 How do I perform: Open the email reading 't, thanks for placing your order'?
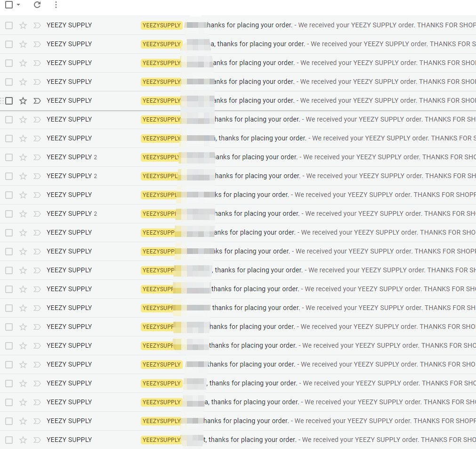coord(238,440)
